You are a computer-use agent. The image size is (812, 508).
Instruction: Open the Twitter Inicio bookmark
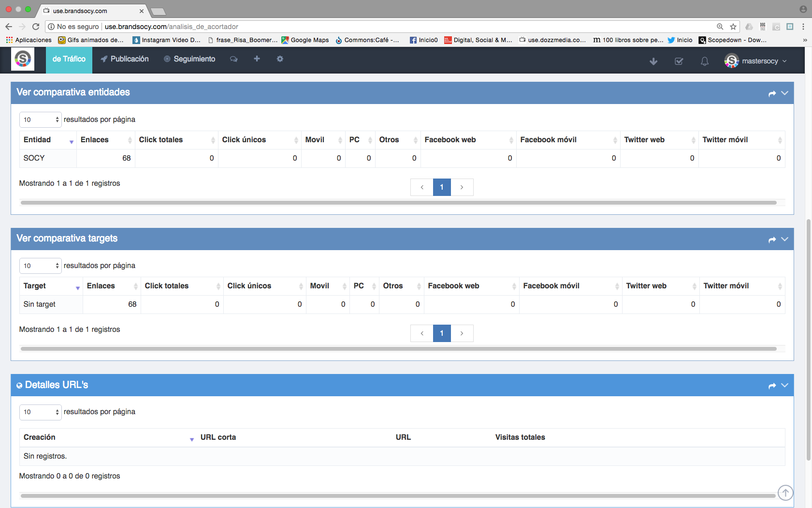[680, 40]
